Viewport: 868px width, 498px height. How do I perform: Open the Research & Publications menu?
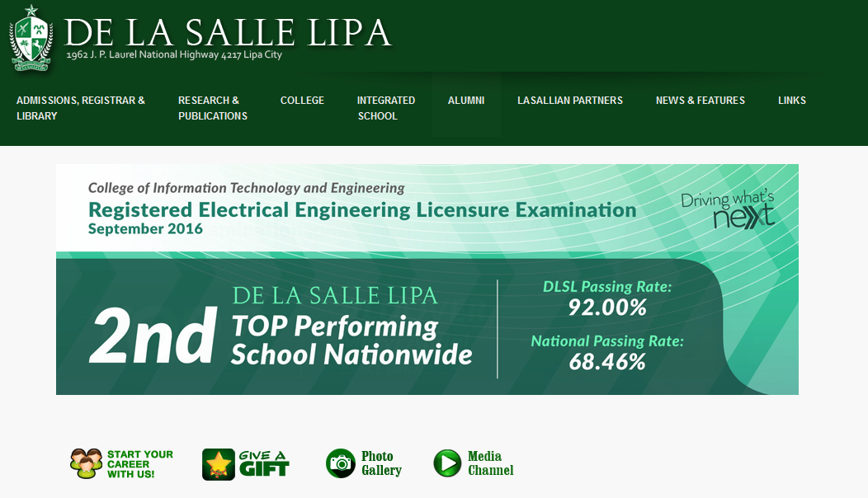[213, 108]
